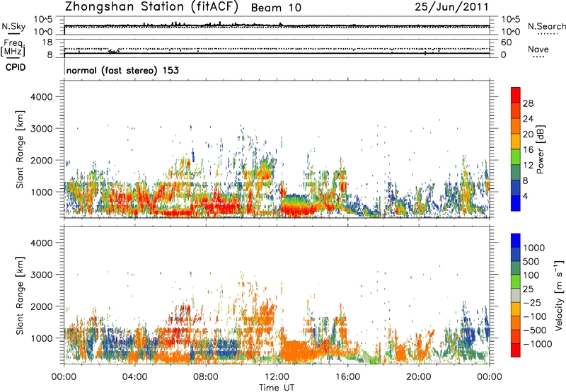This screenshot has width=566, height=392.
Task: Click the 'Nave' legend label
Action: pyautogui.click(x=538, y=50)
